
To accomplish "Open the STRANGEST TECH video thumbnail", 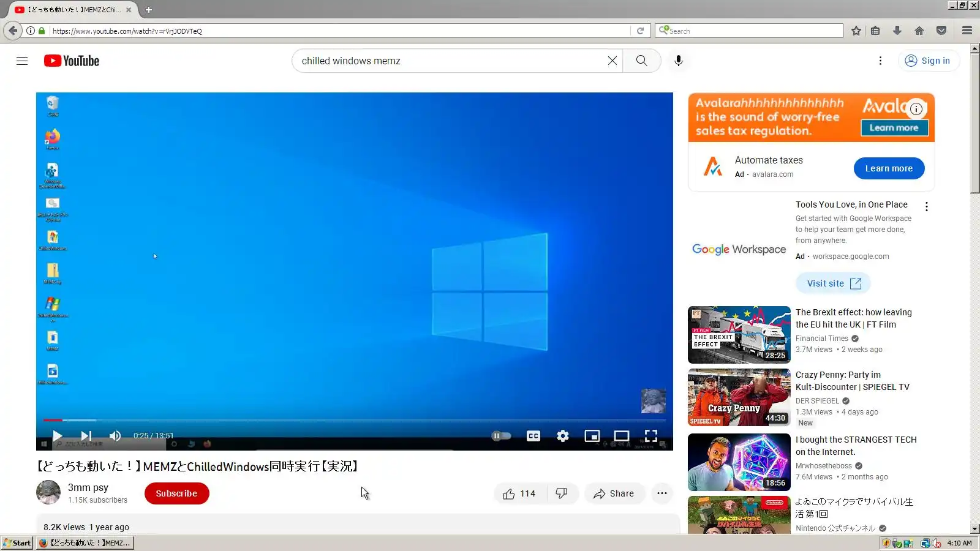I will click(739, 462).
